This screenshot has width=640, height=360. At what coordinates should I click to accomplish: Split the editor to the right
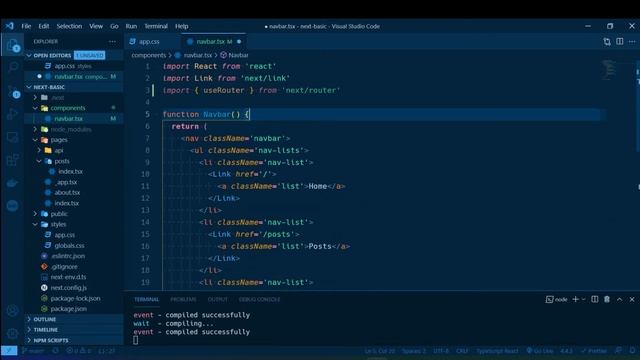pos(620,42)
